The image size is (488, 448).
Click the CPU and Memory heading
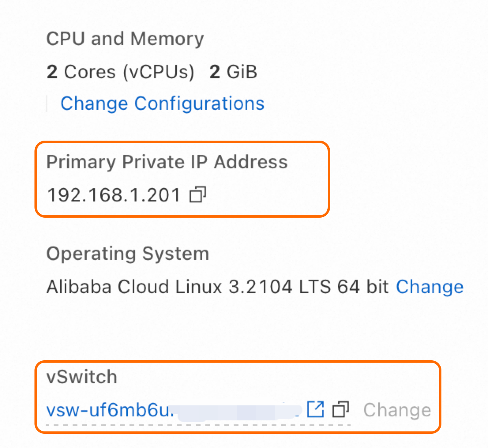[125, 39]
